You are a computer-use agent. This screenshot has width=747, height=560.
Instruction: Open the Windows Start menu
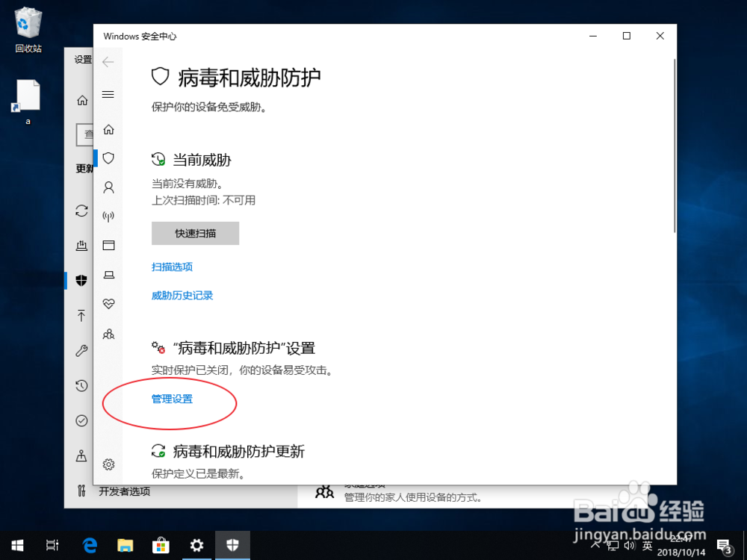pyautogui.click(x=18, y=545)
